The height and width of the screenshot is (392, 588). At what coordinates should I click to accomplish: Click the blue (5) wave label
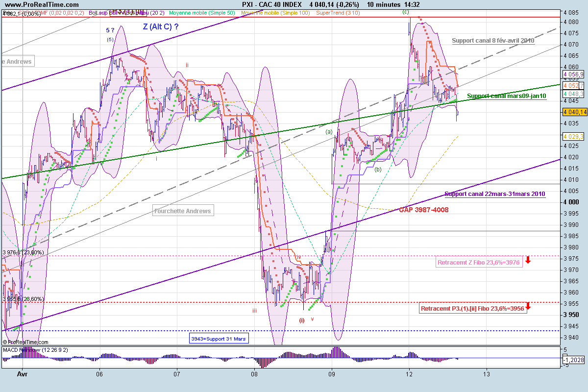[x=110, y=39]
